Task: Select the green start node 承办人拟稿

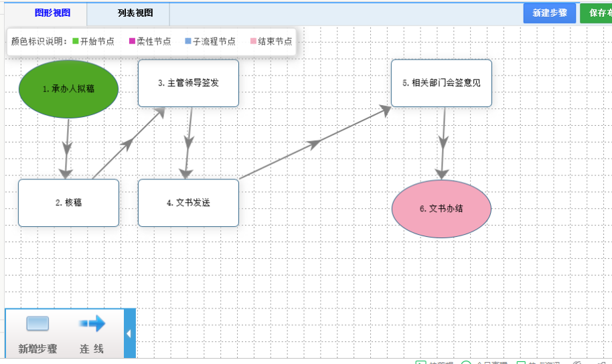Action: click(x=68, y=89)
